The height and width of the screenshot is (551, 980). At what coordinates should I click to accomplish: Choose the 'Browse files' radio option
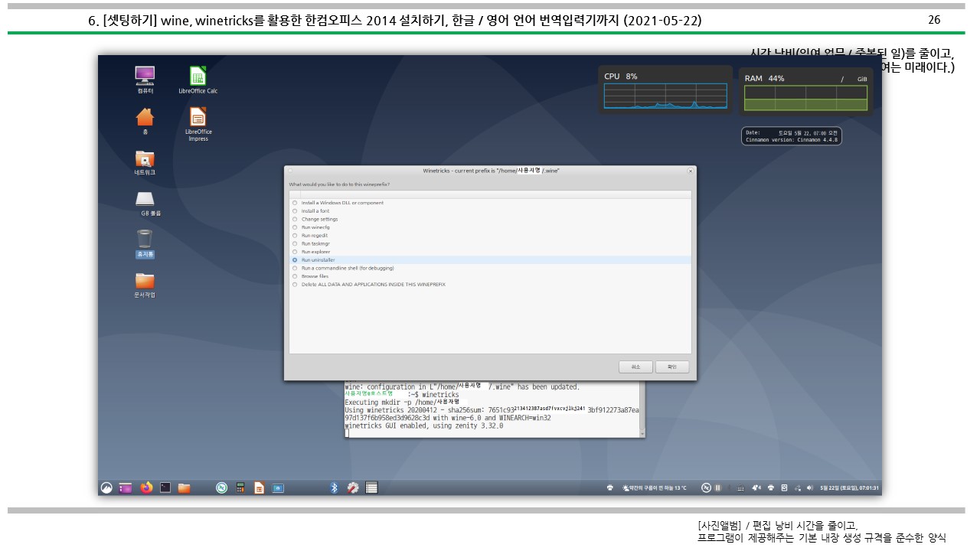point(295,276)
